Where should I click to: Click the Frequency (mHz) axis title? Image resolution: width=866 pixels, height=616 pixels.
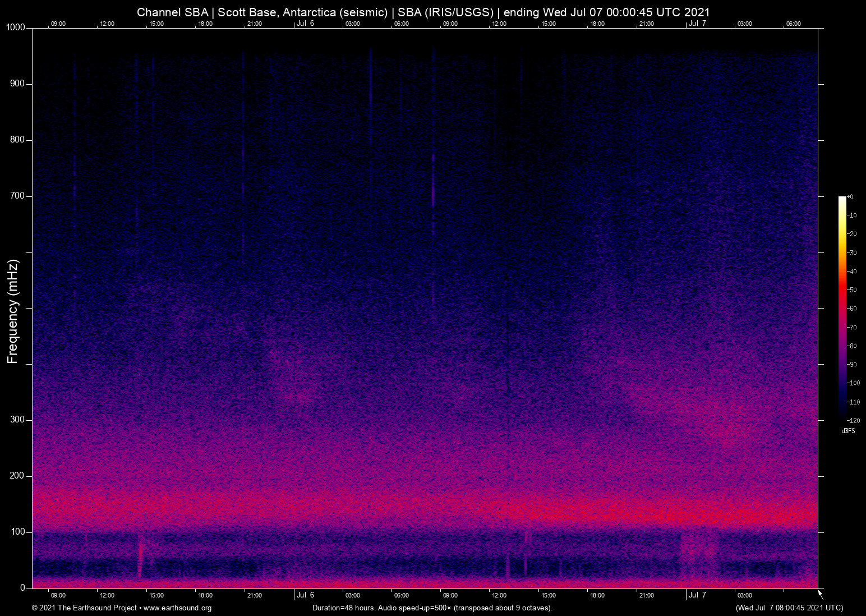pos(13,311)
